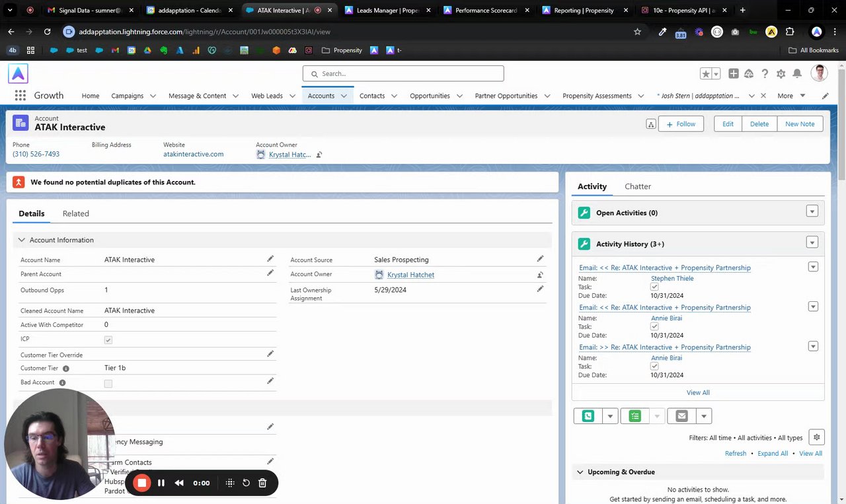Open Campaigns tab dropdown chevron
Screen dimensions: 846x504
(153, 96)
